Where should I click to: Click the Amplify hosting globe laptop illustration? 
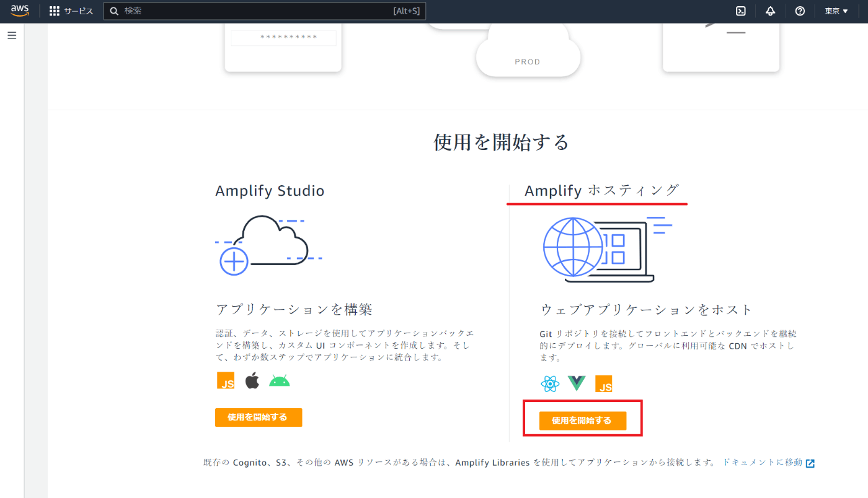pyautogui.click(x=608, y=250)
